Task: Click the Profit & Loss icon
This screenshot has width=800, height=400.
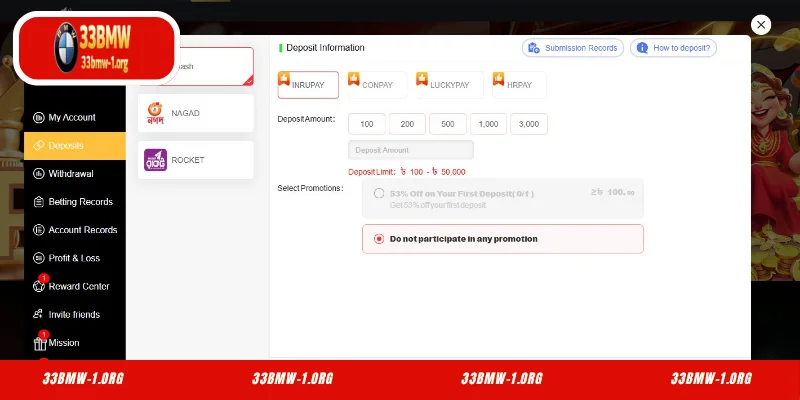Action: (x=39, y=258)
